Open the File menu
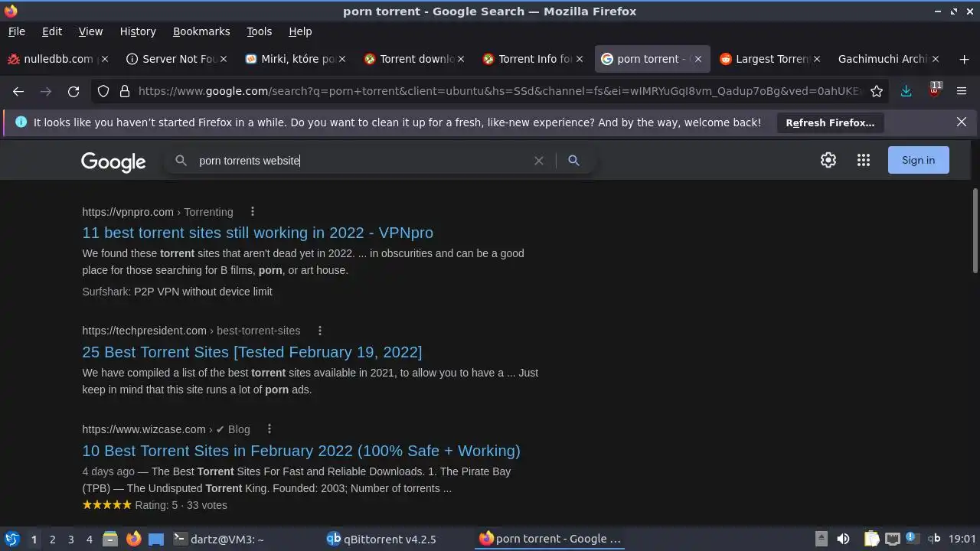Viewport: 980px width, 551px height. pyautogui.click(x=17, y=31)
